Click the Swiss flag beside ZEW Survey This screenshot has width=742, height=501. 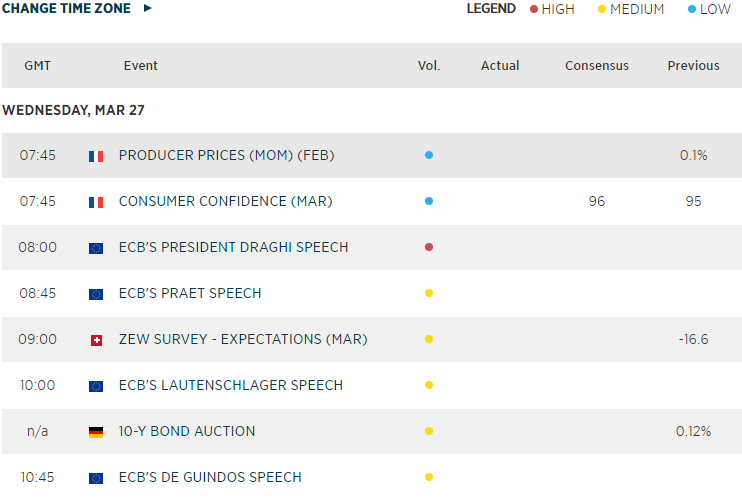click(96, 340)
